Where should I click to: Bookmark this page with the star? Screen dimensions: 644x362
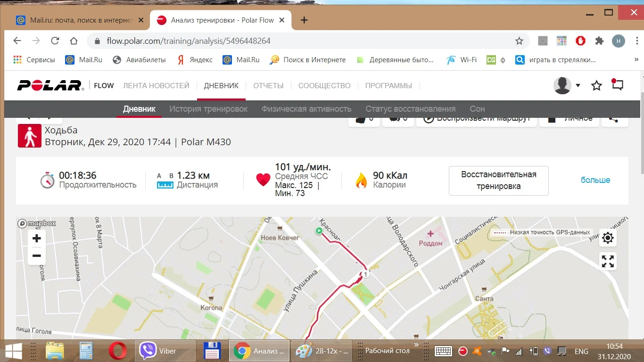pyautogui.click(x=519, y=41)
